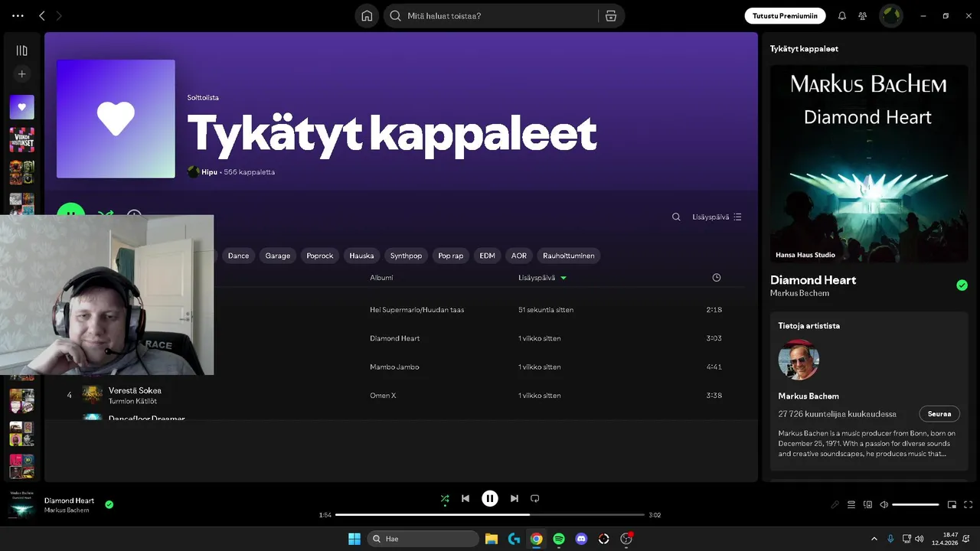The height and width of the screenshot is (551, 980).
Task: Toggle repeat in the bottom player
Action: 535,498
